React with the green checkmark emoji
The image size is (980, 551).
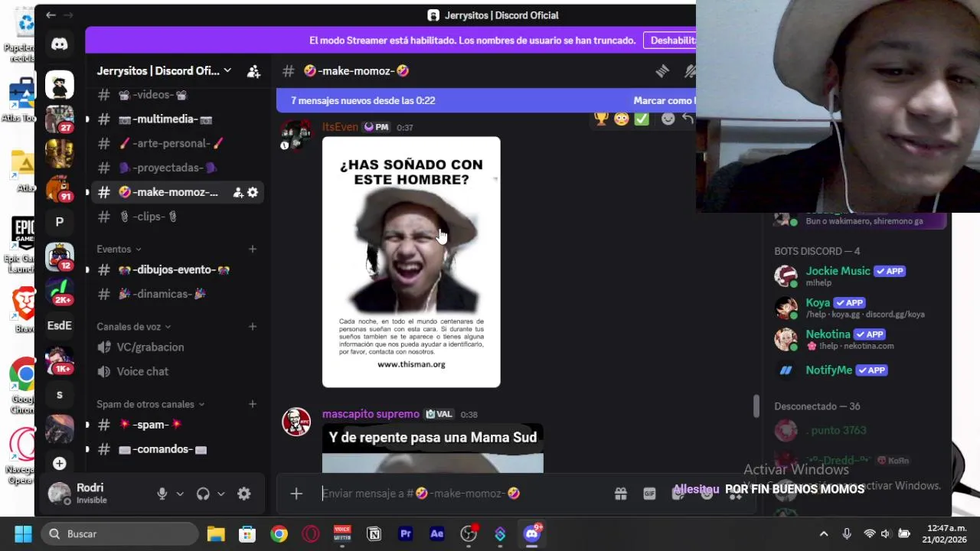pos(642,119)
